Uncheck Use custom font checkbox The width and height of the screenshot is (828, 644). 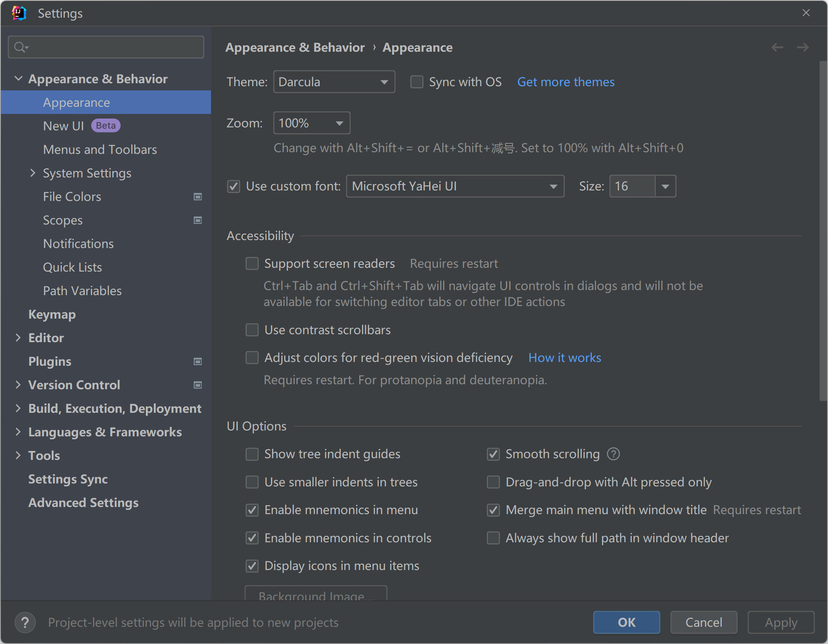coord(234,186)
